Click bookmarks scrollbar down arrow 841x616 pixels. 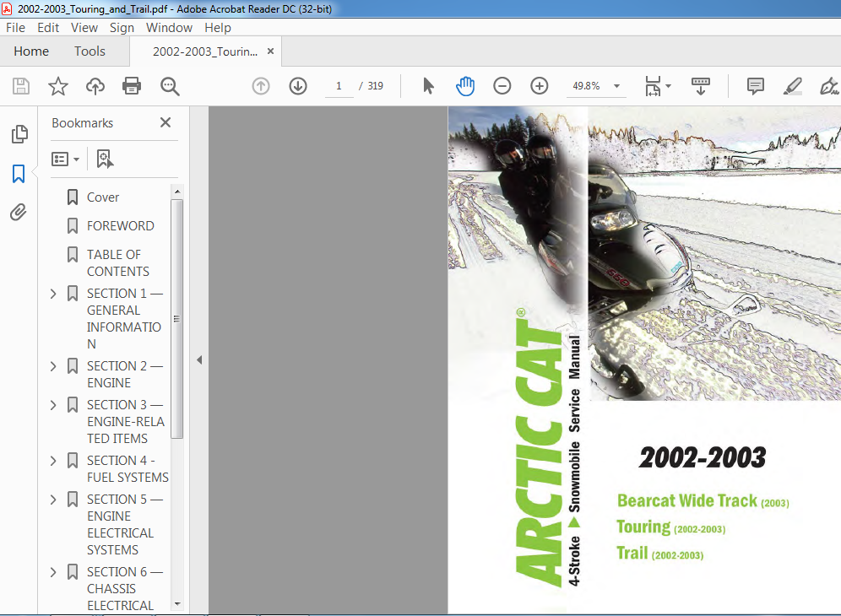(x=177, y=603)
